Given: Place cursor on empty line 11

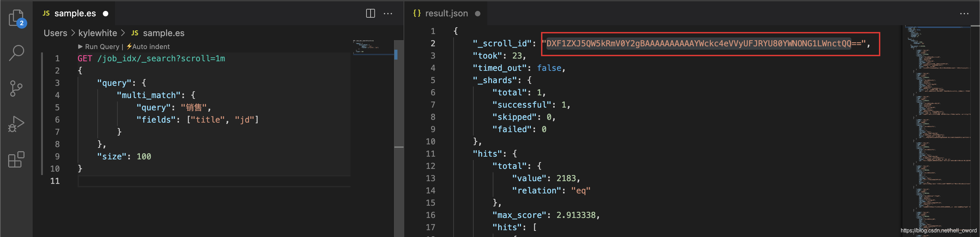Looking at the screenshot, I should pos(214,181).
